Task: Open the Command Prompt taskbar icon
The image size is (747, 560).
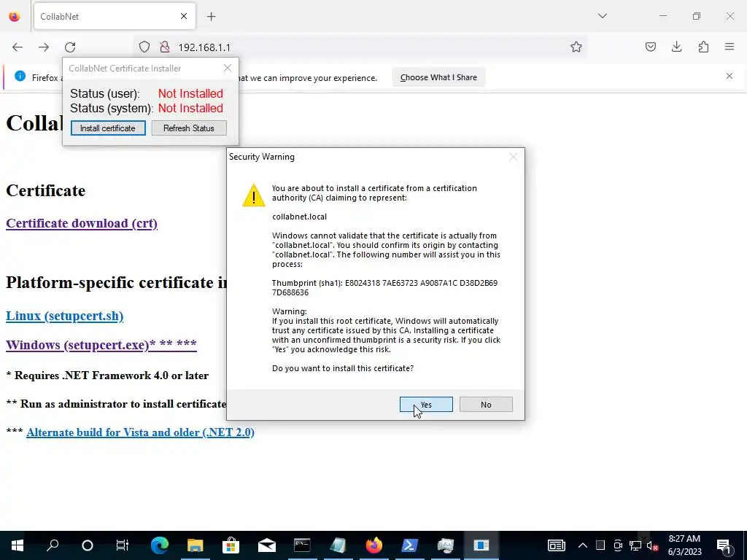Action: click(302, 545)
